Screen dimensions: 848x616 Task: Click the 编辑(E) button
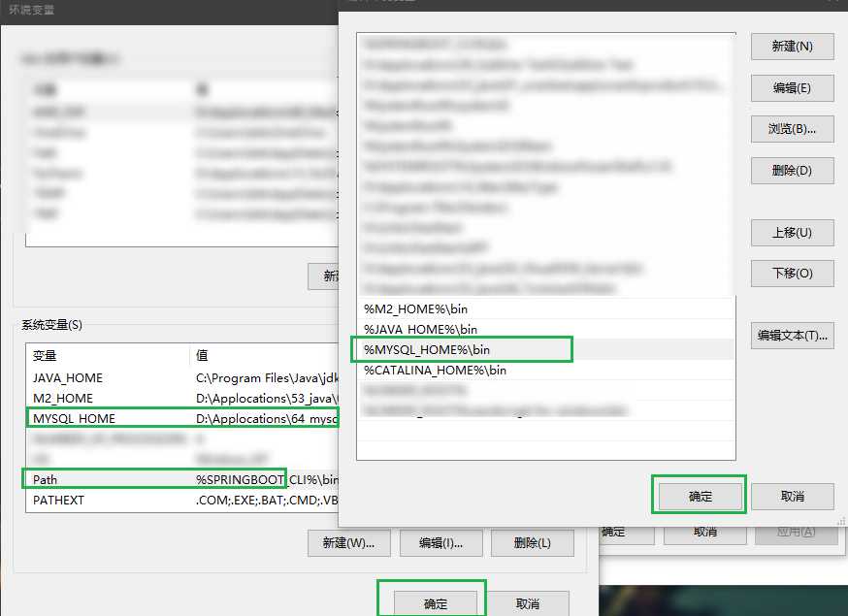(793, 88)
